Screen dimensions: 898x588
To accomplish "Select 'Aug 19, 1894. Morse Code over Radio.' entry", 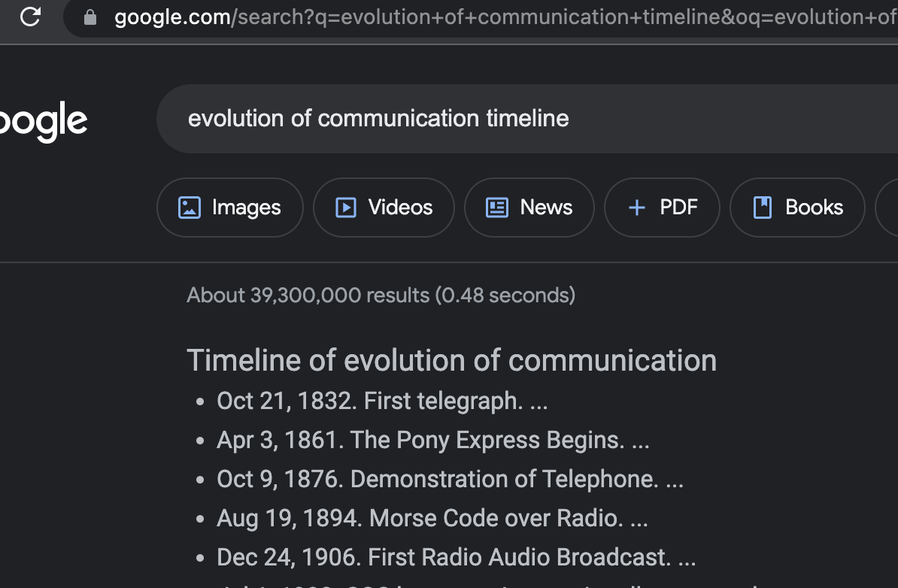I will (x=432, y=518).
